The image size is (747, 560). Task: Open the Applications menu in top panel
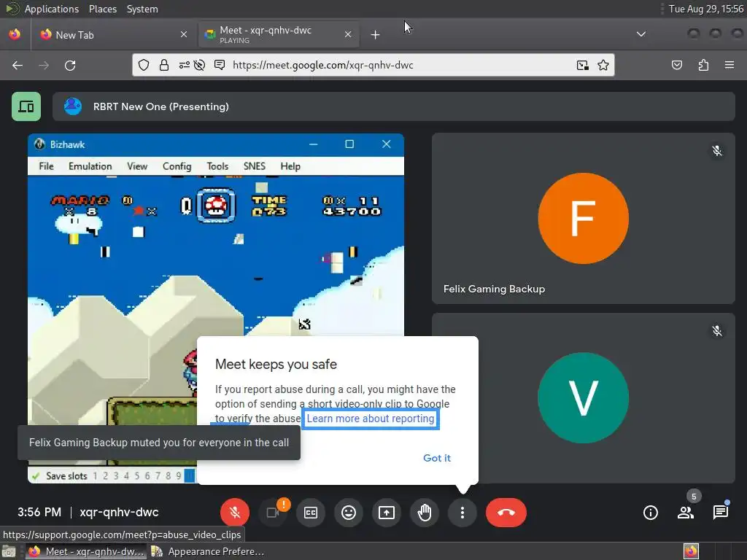tap(52, 9)
